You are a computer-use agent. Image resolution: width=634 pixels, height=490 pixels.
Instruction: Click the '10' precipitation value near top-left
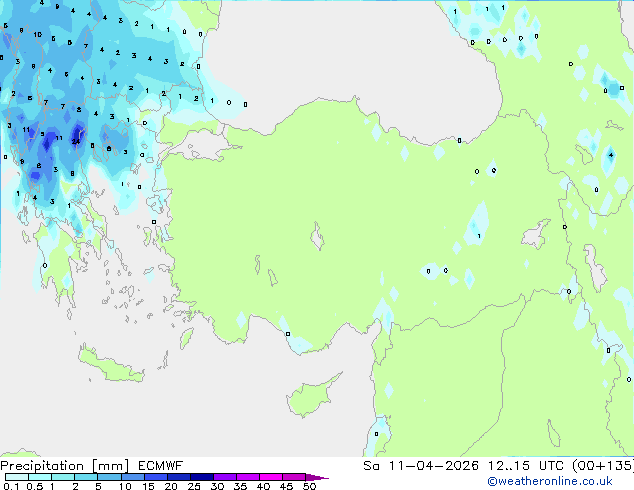tap(38, 35)
